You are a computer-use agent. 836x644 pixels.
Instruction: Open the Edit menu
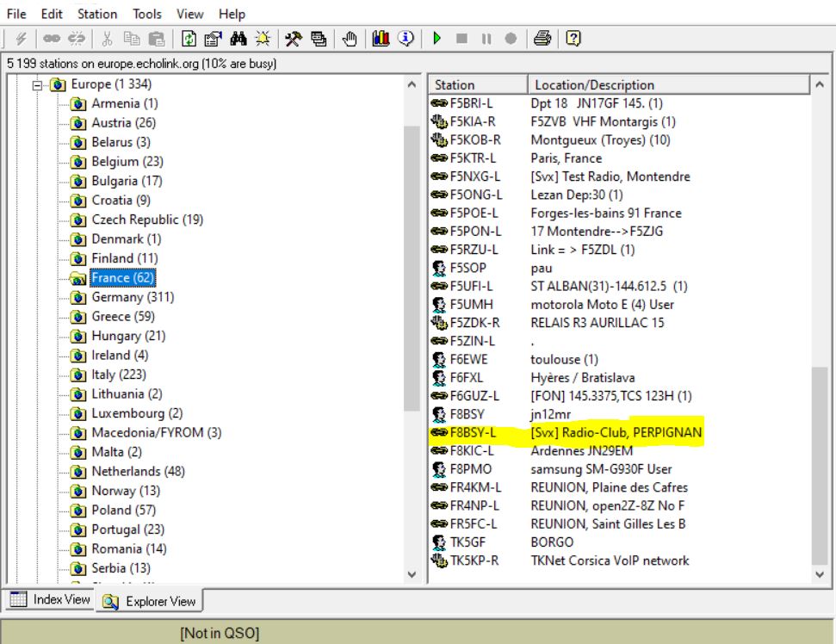[52, 14]
